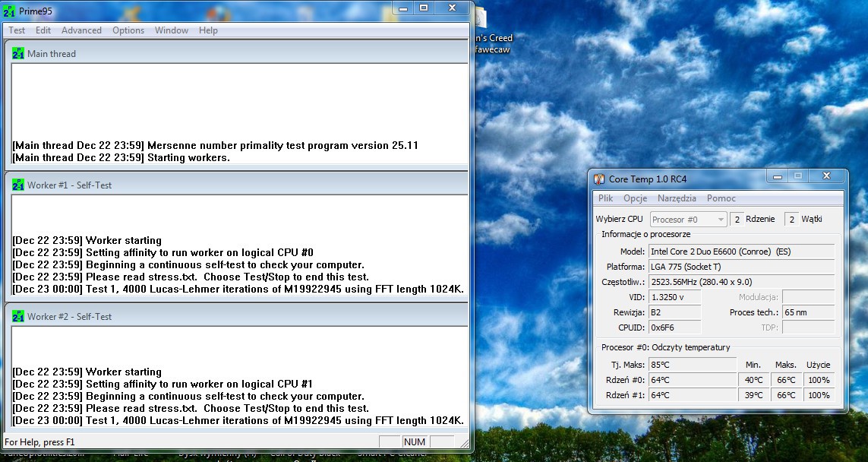868x462 pixels.
Task: Click the Model field with Intel Core 2 Duo E6600
Action: pyautogui.click(x=741, y=252)
